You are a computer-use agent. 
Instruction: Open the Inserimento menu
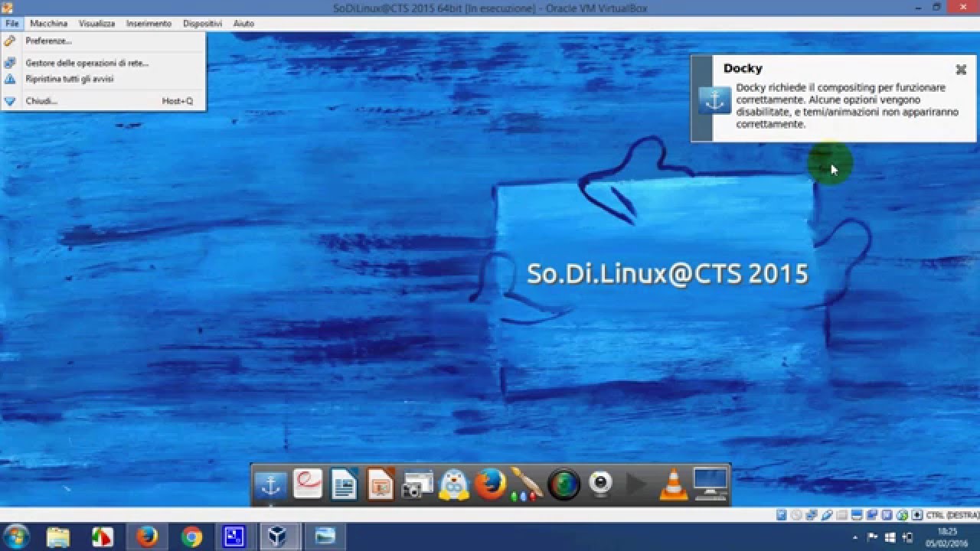(x=149, y=24)
